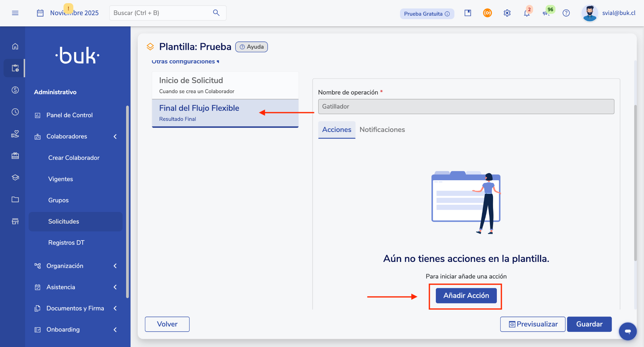Click the settings gear icon
Viewport: 644px width, 347px height.
pos(507,13)
